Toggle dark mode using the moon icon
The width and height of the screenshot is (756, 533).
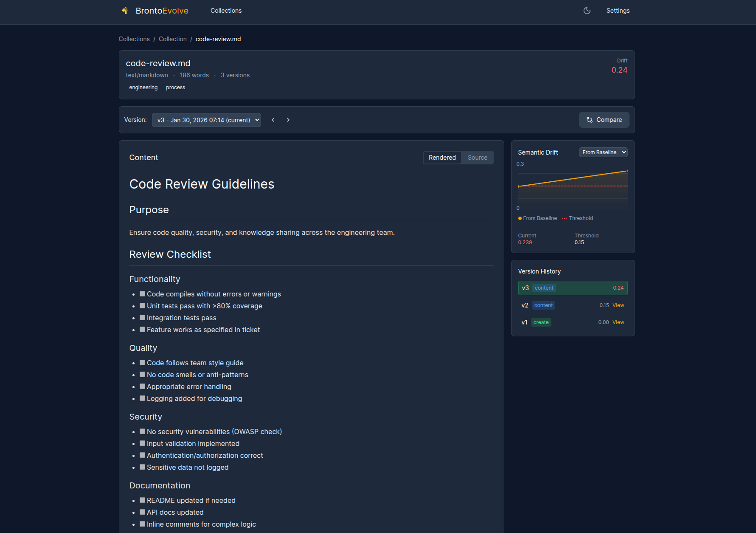[x=587, y=11]
